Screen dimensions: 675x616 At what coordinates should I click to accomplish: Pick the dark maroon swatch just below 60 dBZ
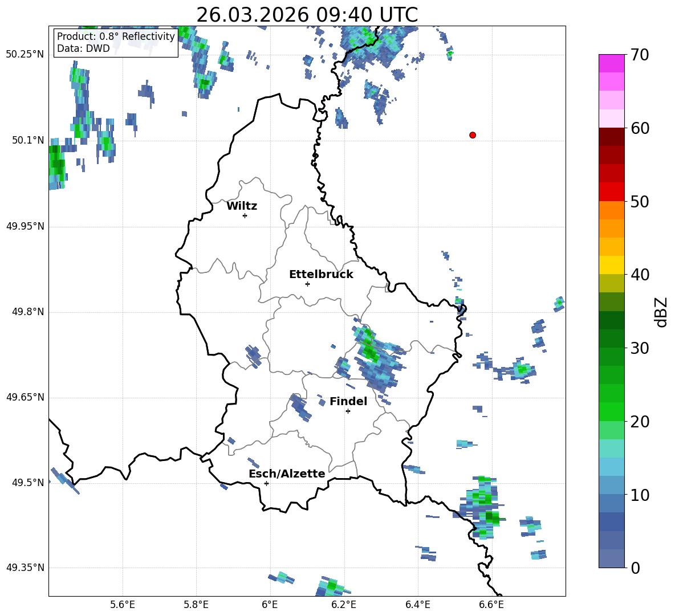pyautogui.click(x=612, y=137)
